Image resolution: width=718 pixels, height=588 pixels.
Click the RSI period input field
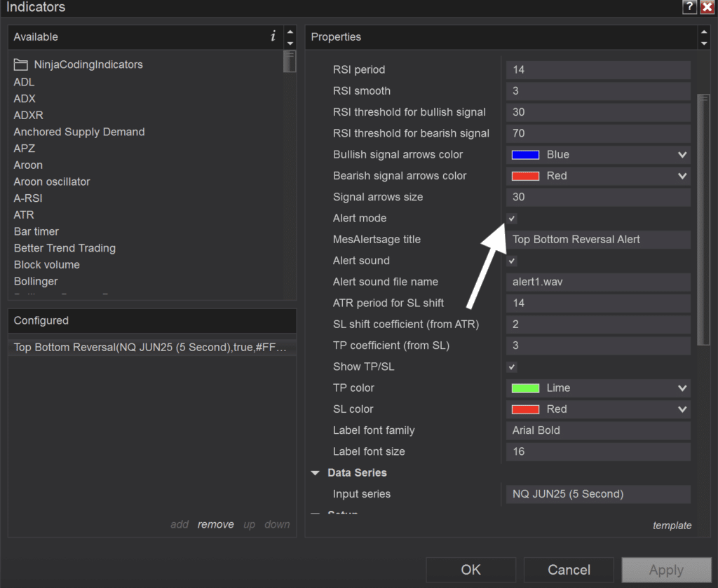pyautogui.click(x=598, y=69)
